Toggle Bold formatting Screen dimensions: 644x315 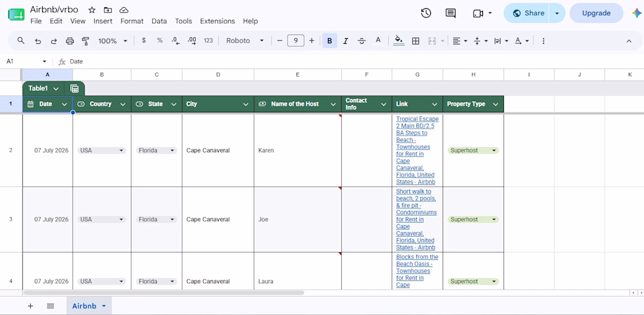point(330,40)
